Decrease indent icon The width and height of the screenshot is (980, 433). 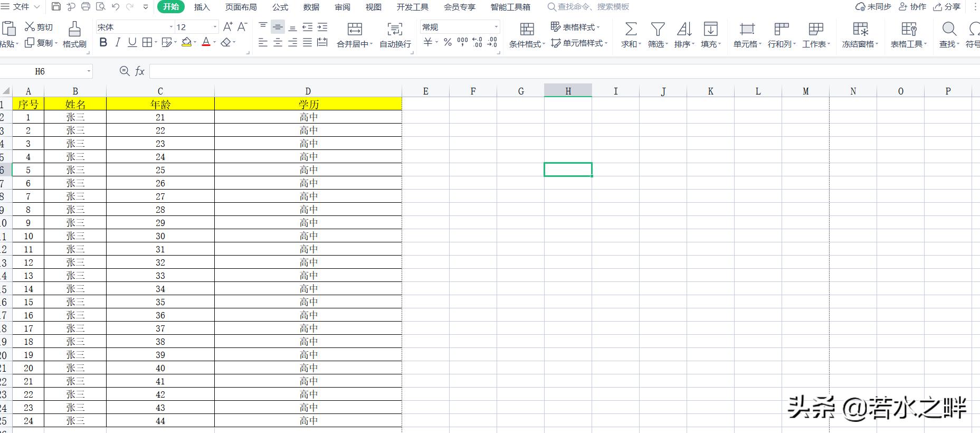click(x=307, y=26)
